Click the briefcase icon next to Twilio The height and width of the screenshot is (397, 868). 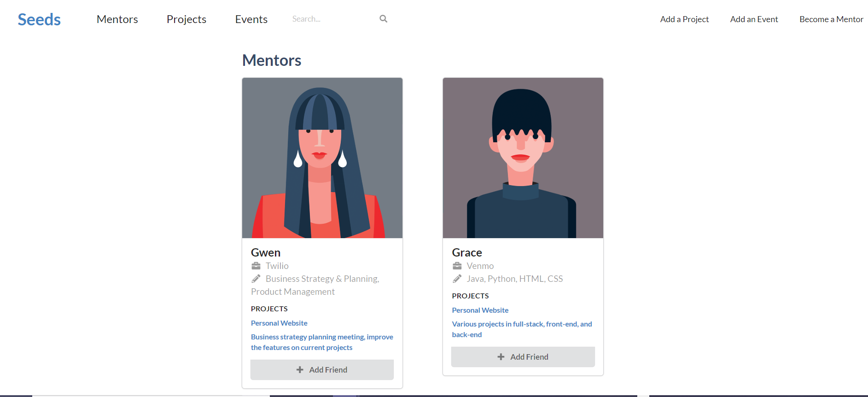[x=256, y=266]
